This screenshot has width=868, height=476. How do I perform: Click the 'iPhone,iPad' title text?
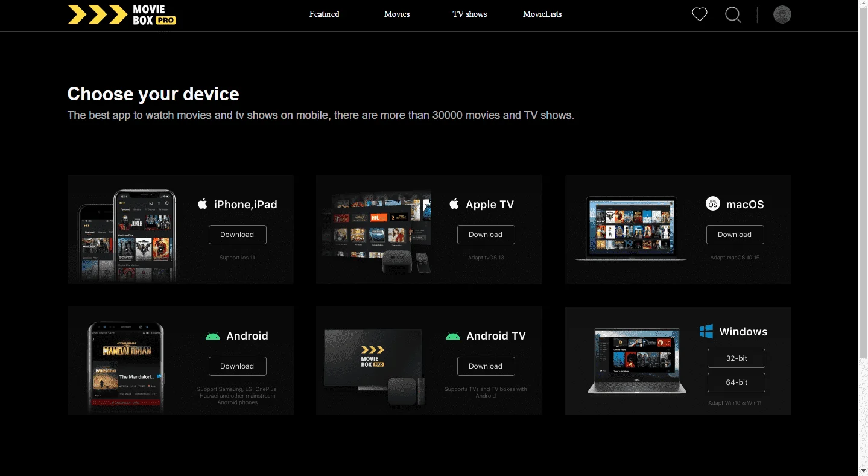click(246, 205)
